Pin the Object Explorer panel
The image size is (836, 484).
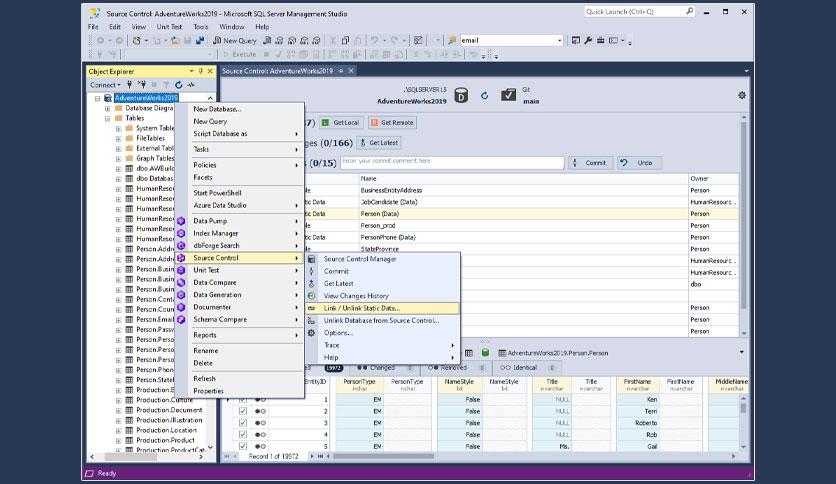201,71
